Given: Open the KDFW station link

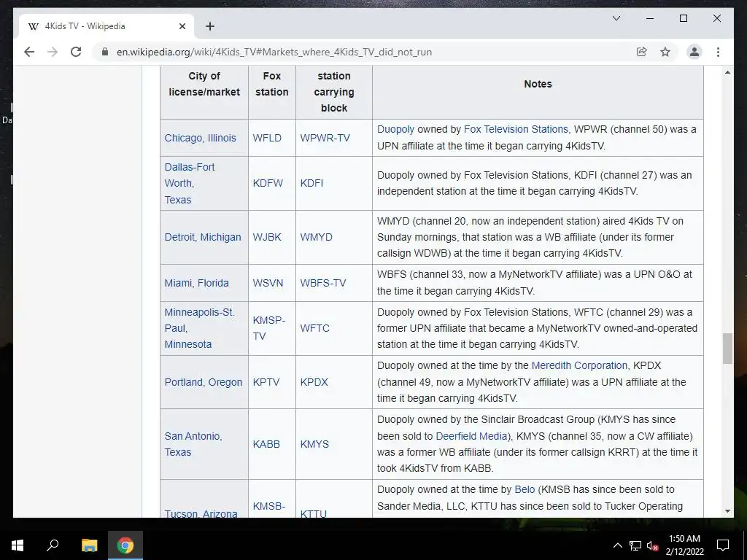Looking at the screenshot, I should [268, 183].
